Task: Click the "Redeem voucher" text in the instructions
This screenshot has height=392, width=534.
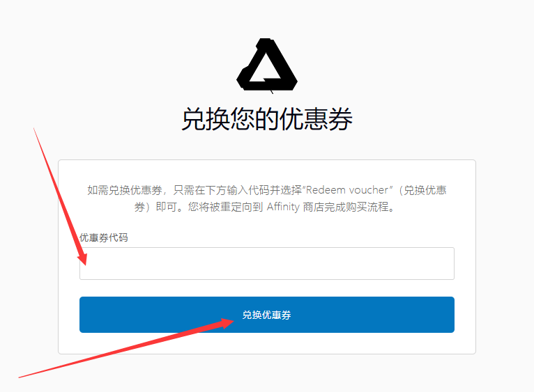Action: click(347, 190)
